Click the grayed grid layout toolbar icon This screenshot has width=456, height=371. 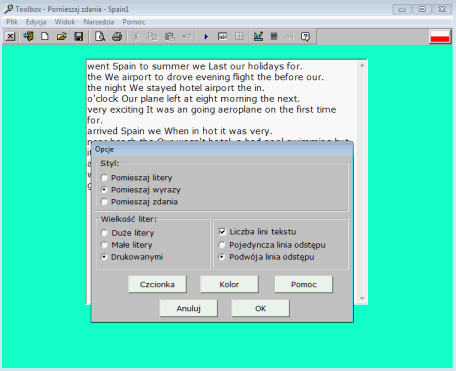239,36
